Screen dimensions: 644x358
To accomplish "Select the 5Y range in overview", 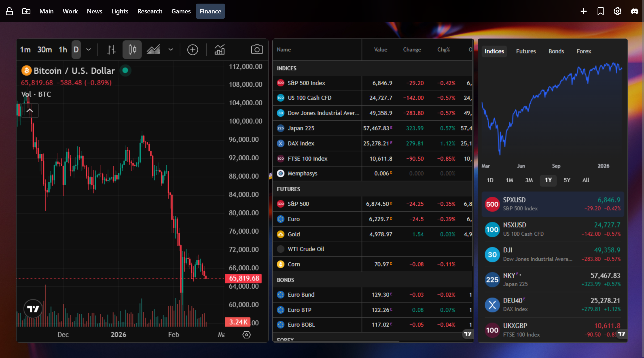I will [x=567, y=180].
